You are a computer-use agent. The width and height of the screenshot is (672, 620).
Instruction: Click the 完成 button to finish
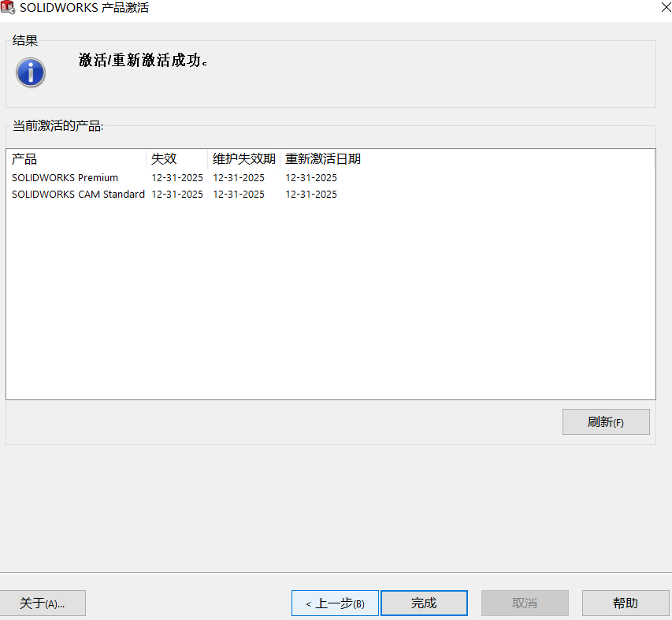tap(424, 603)
